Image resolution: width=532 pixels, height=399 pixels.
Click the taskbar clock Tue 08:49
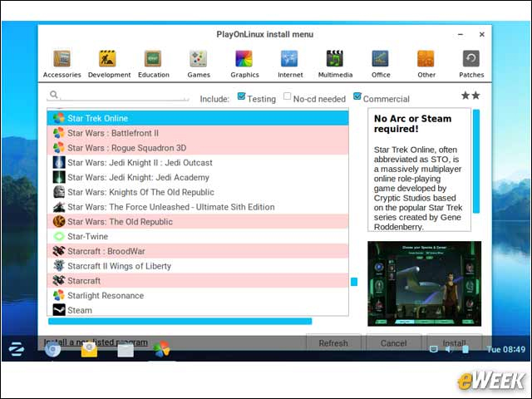[x=505, y=349]
